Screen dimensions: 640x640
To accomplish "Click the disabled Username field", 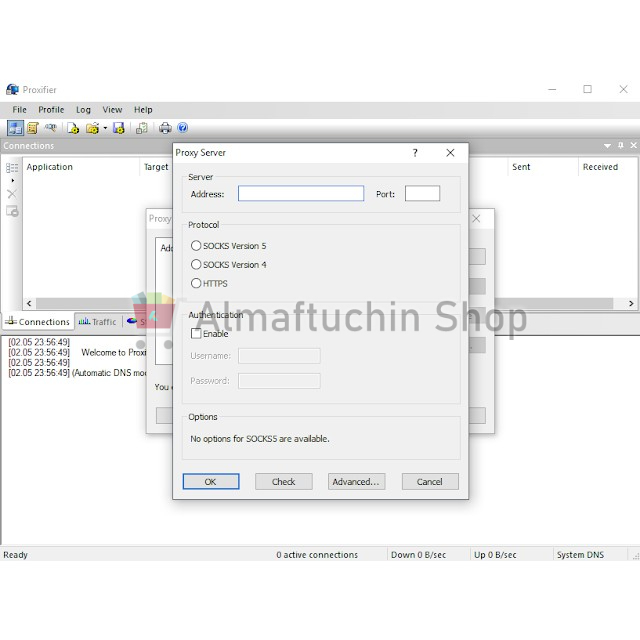I will click(x=279, y=356).
